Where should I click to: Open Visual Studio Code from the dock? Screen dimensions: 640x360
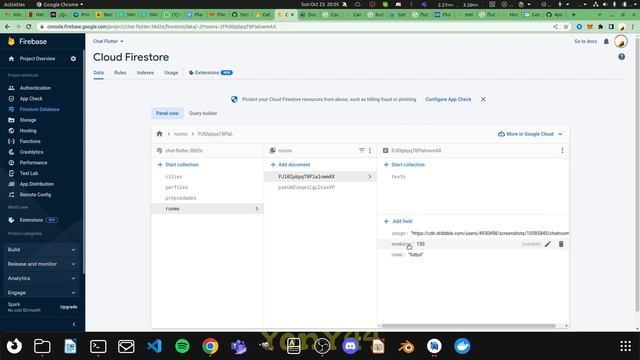(154, 346)
